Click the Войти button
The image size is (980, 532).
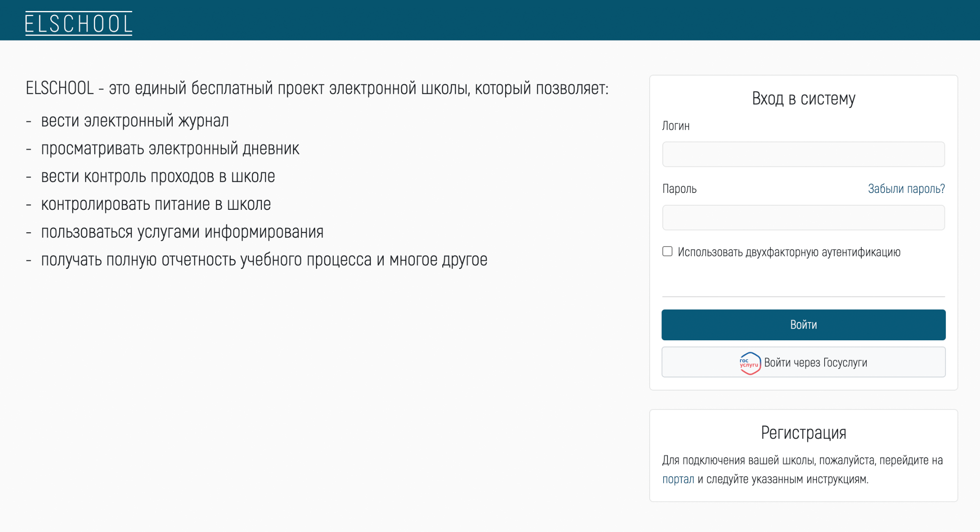803,325
